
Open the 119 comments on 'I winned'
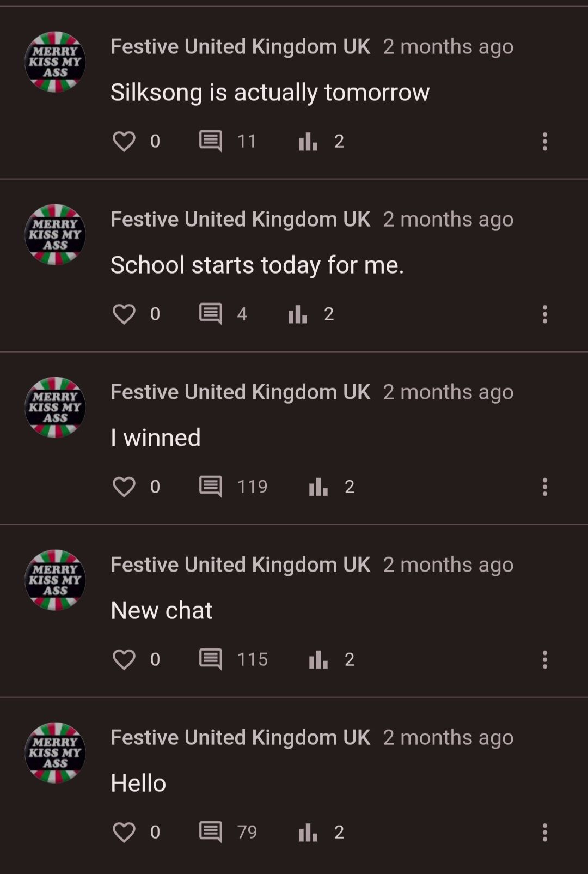click(211, 487)
